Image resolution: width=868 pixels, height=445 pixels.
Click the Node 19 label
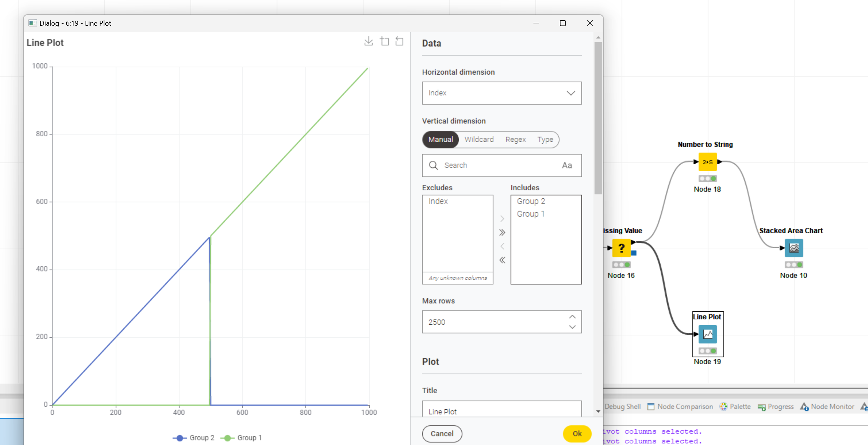(x=707, y=362)
